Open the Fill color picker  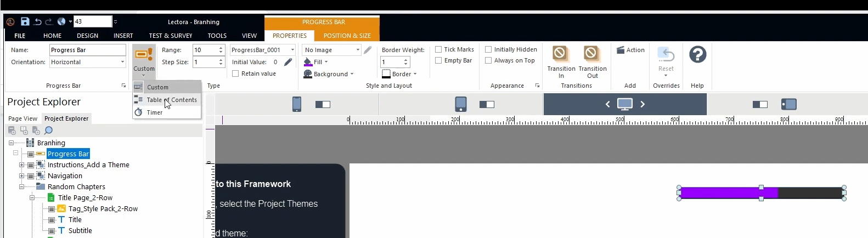pyautogui.click(x=317, y=62)
